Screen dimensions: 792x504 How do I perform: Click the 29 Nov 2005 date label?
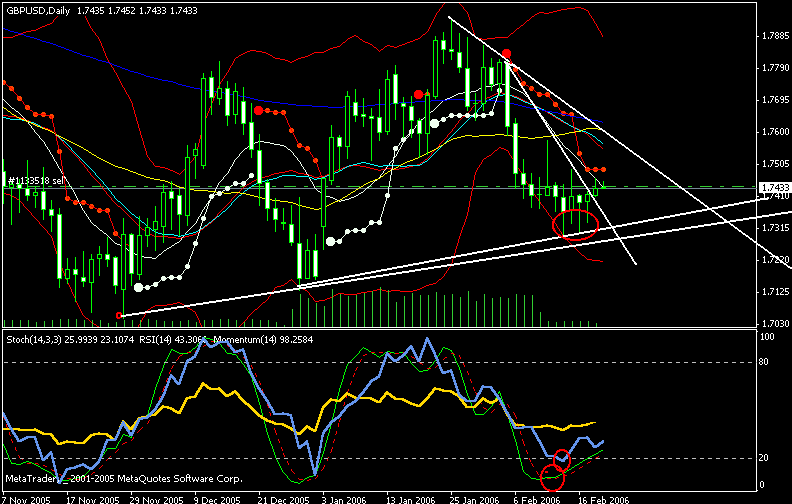[x=157, y=500]
